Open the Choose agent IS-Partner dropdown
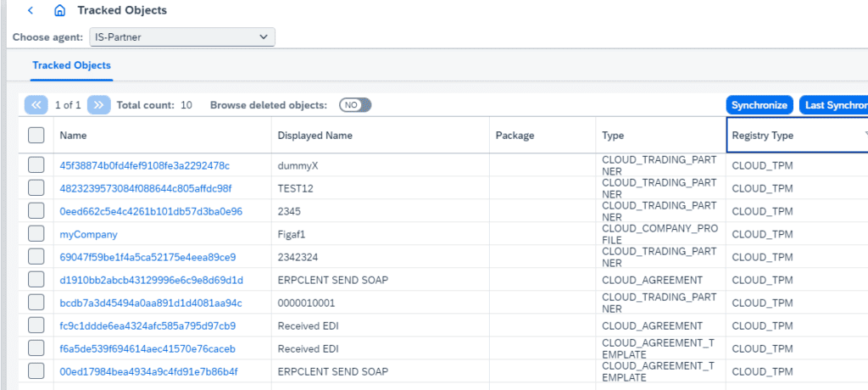Screen dimensions: 868x390 click(181, 37)
